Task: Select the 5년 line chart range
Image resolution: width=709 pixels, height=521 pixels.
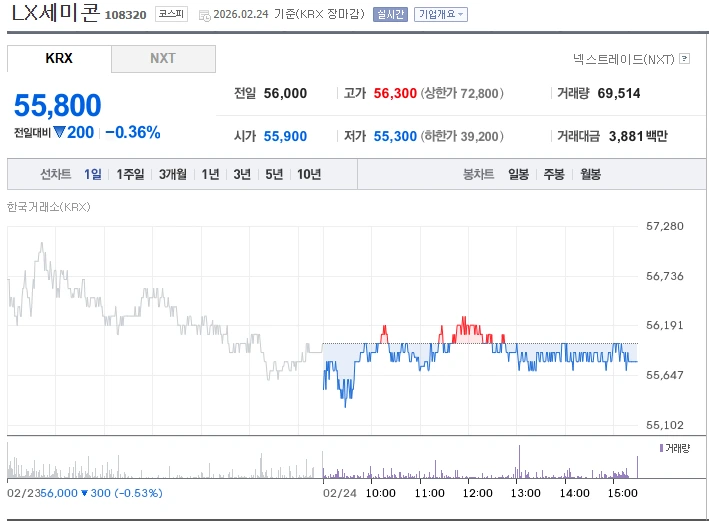Action: (x=274, y=174)
